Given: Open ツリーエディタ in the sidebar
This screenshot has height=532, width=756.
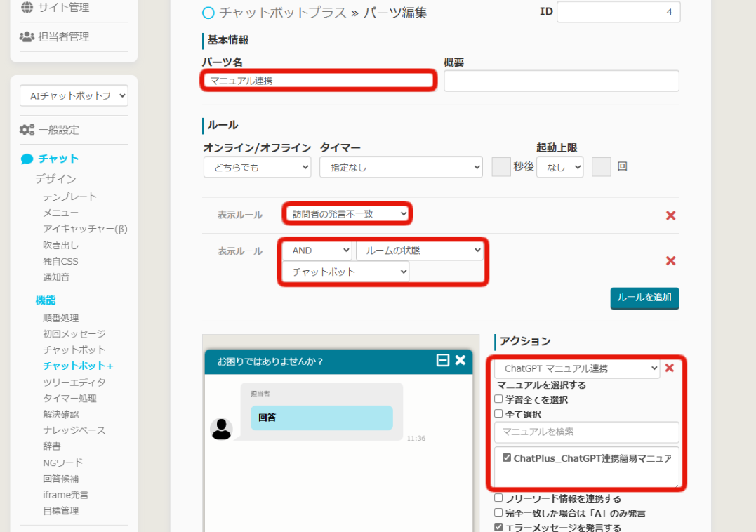Looking at the screenshot, I should coord(74,382).
